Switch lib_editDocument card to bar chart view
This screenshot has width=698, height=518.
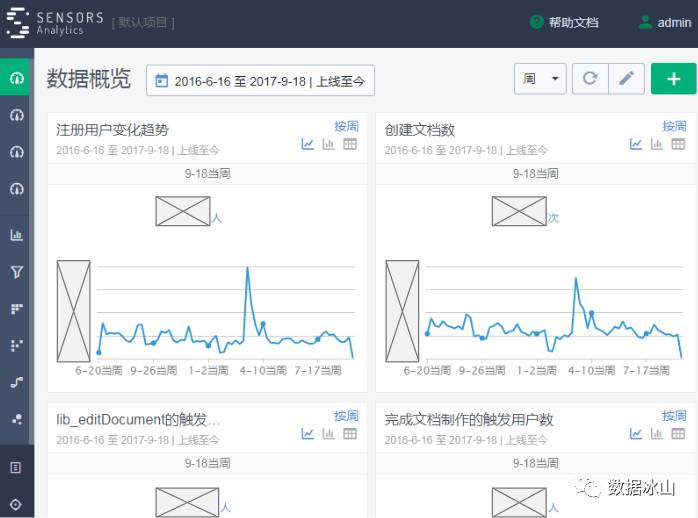click(329, 433)
